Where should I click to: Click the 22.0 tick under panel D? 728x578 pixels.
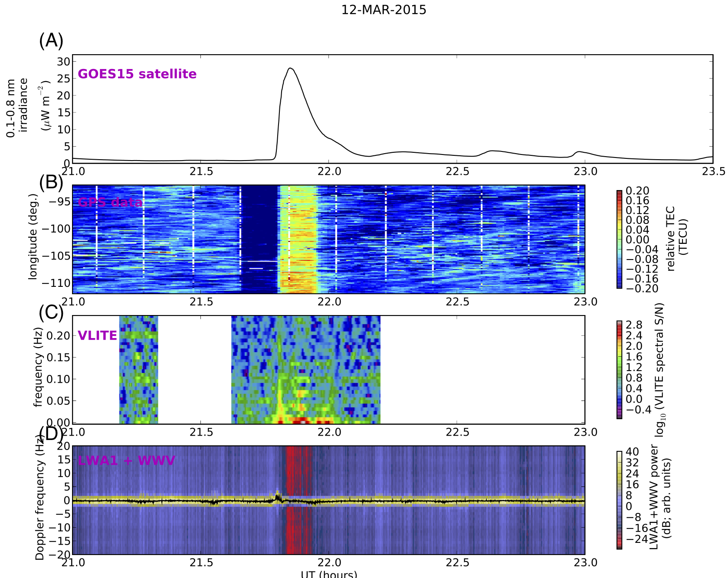[329, 563]
